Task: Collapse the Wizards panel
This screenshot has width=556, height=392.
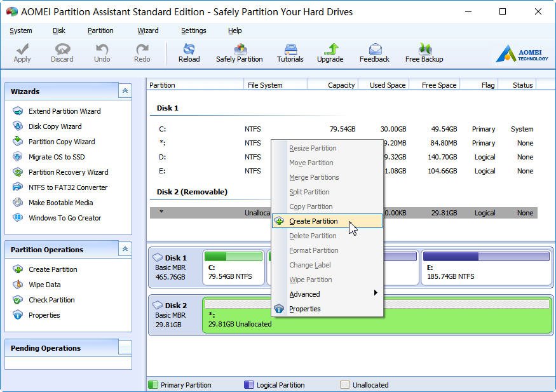Action: [x=125, y=91]
